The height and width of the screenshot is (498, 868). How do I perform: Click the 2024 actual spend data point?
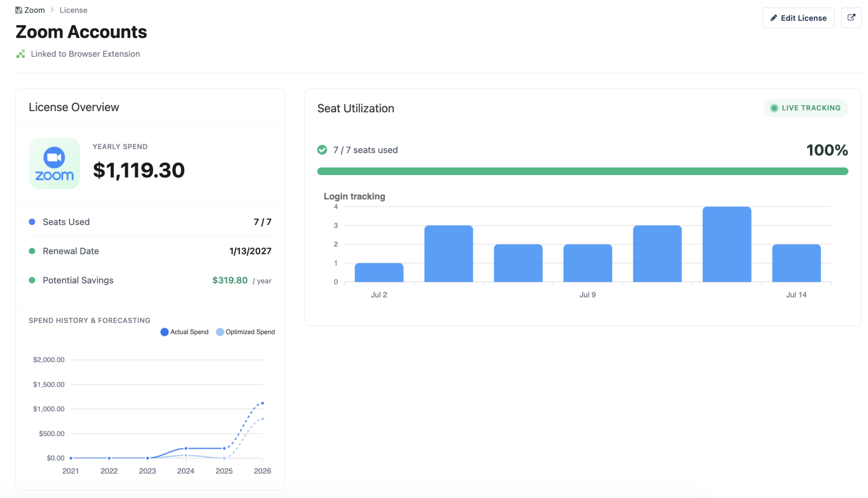[186, 448]
